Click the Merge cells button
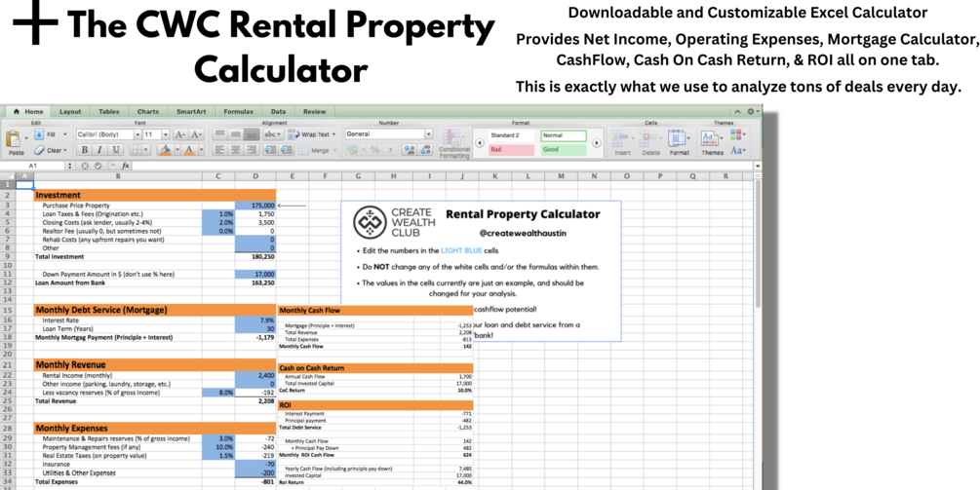The image size is (980, 490). click(x=317, y=150)
